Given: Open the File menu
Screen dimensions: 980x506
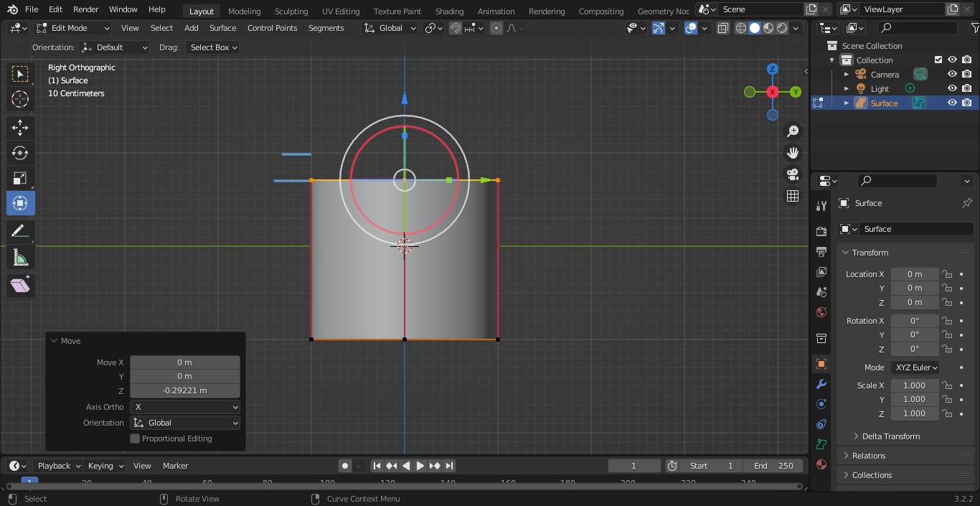Looking at the screenshot, I should coord(32,9).
